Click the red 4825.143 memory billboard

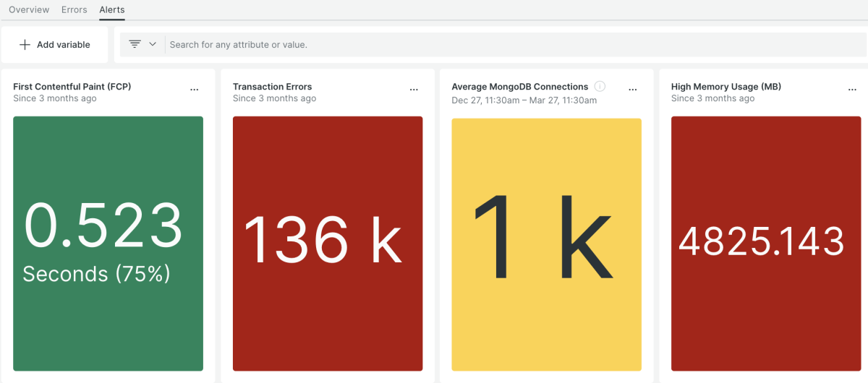coord(766,244)
